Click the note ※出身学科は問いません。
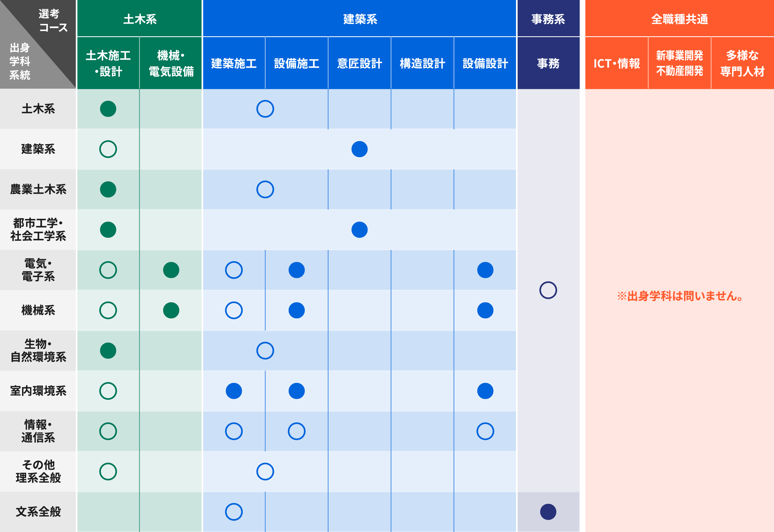 [679, 296]
